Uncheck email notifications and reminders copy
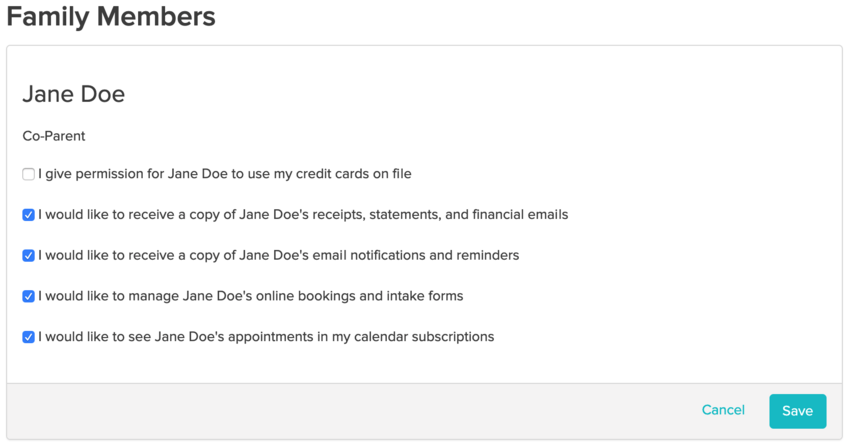Viewport: 850px width, 446px height. coord(29,256)
